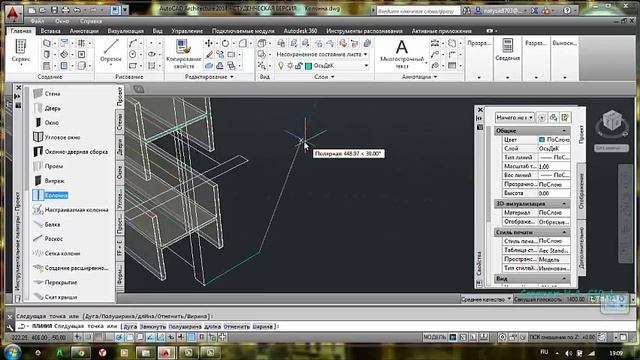This screenshot has height=360, width=640.
Task: Select the Настраиваемая колонна tool
Action: click(70, 210)
